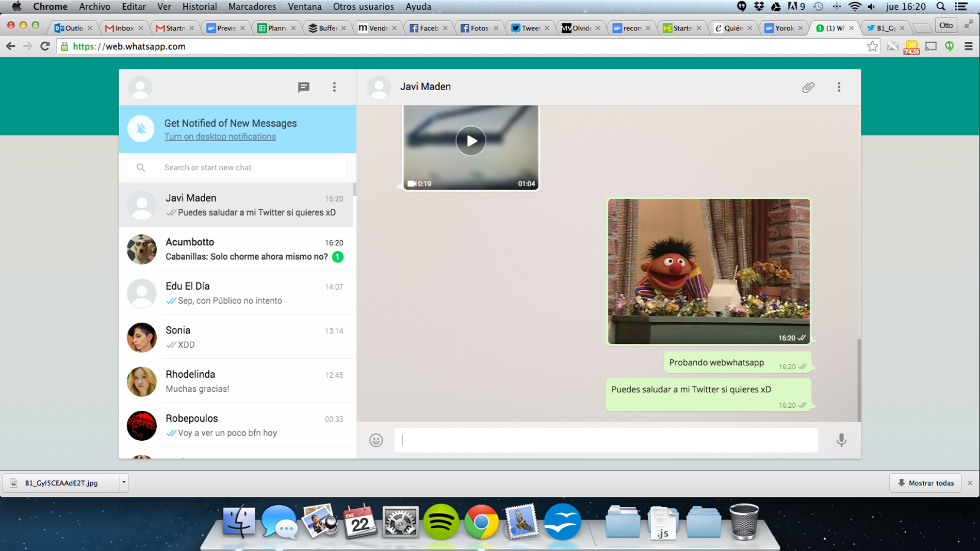Open Trash in the dock
The image size is (980, 551).
point(744,522)
